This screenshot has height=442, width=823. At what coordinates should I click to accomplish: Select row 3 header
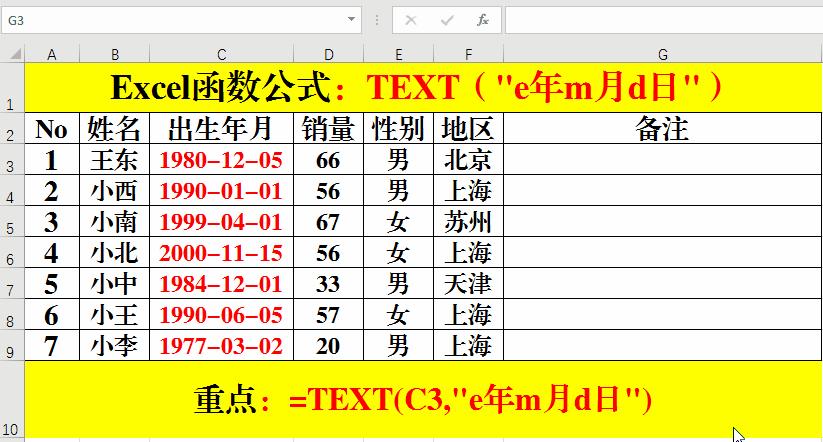12,160
